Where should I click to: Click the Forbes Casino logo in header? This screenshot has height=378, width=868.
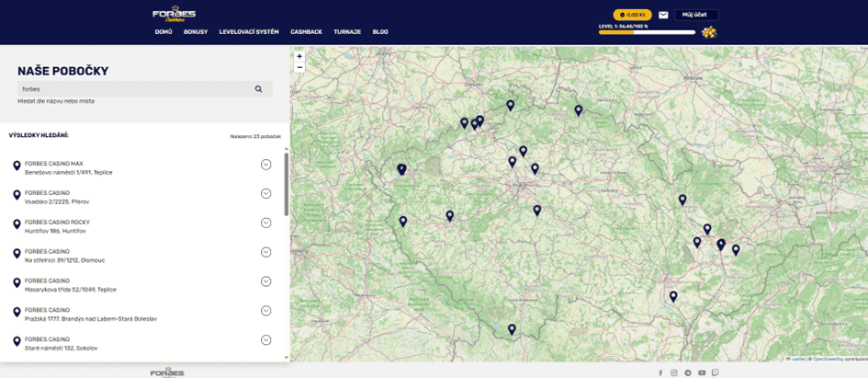click(174, 15)
